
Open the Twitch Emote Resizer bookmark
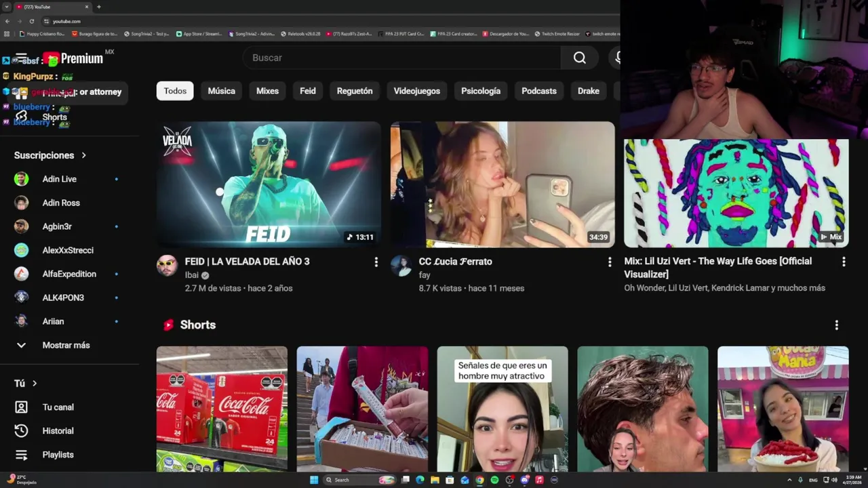558,34
